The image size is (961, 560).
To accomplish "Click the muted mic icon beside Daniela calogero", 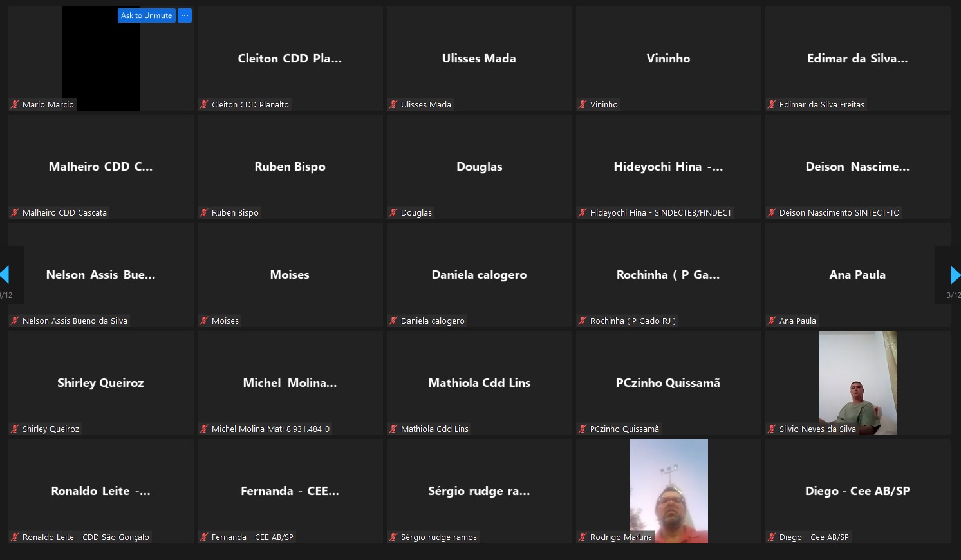I will [x=393, y=321].
